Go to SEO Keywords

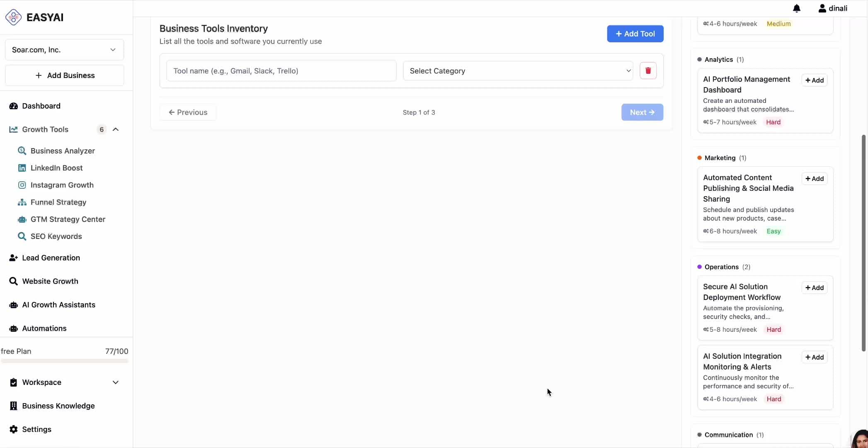(x=56, y=236)
